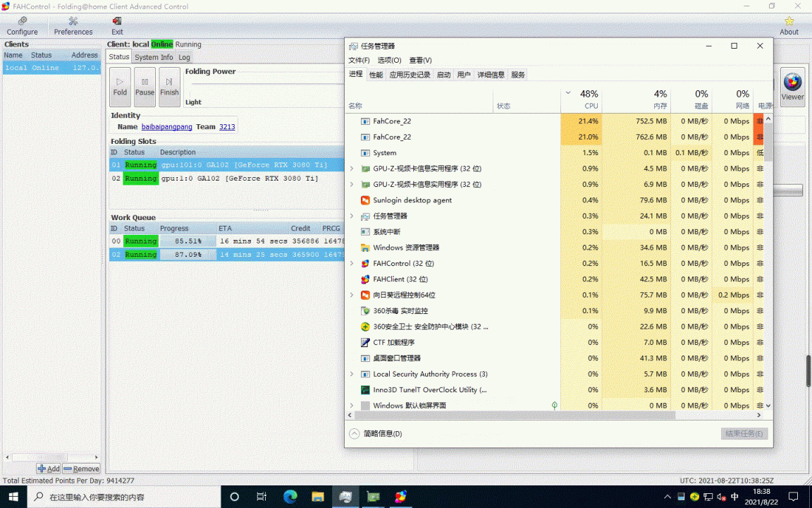Viewport: 812px width, 508px height.
Task: Open the Configure tool in FAHControl
Action: pyautogui.click(x=22, y=26)
